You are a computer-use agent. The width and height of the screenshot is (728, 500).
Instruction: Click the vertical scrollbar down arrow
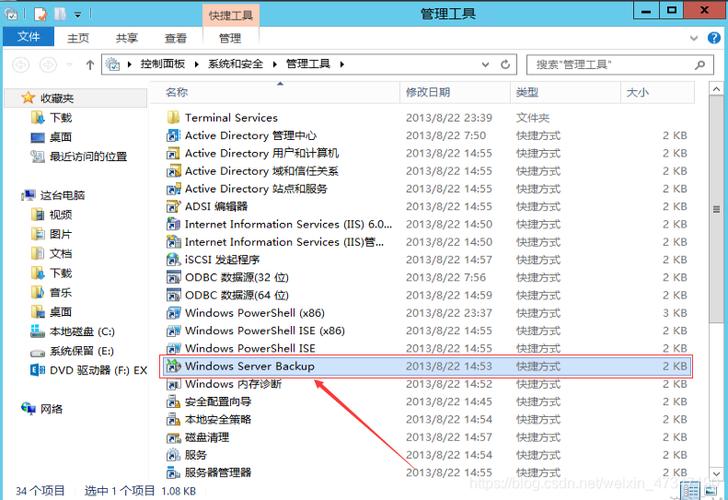click(x=716, y=474)
